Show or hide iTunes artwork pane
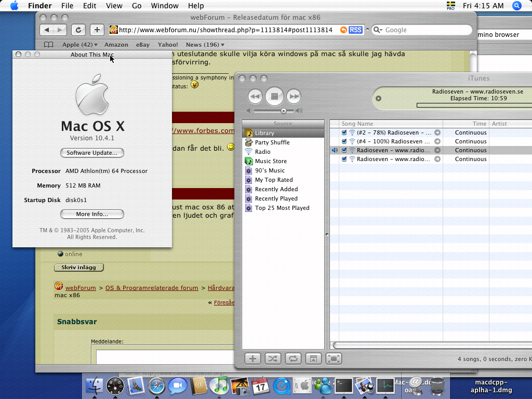 point(313,358)
